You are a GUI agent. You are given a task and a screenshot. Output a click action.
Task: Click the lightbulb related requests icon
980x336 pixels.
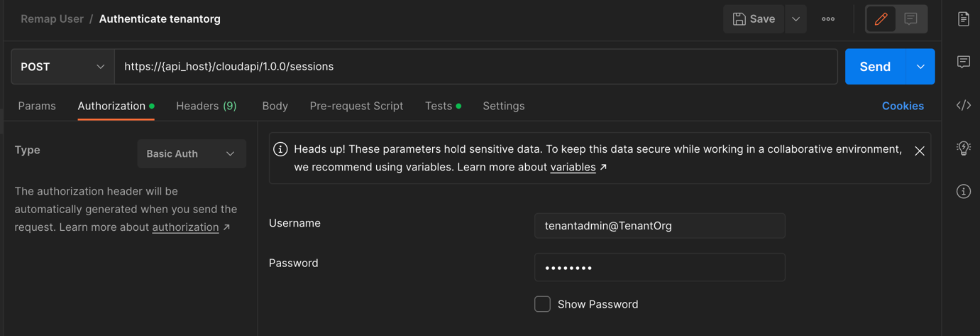coord(963,148)
